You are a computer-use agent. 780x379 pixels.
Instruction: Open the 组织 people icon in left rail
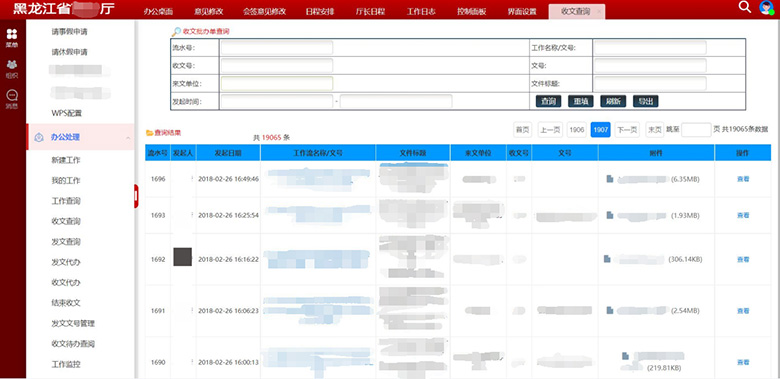click(12, 65)
